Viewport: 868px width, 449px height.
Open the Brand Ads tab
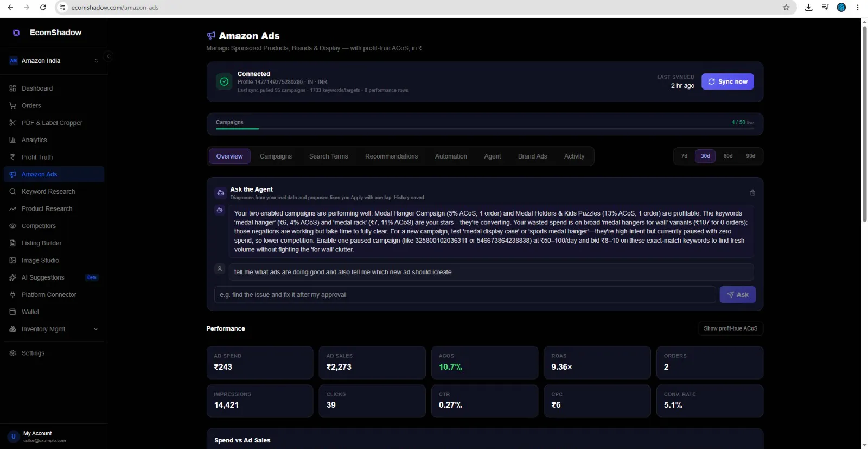tap(532, 156)
